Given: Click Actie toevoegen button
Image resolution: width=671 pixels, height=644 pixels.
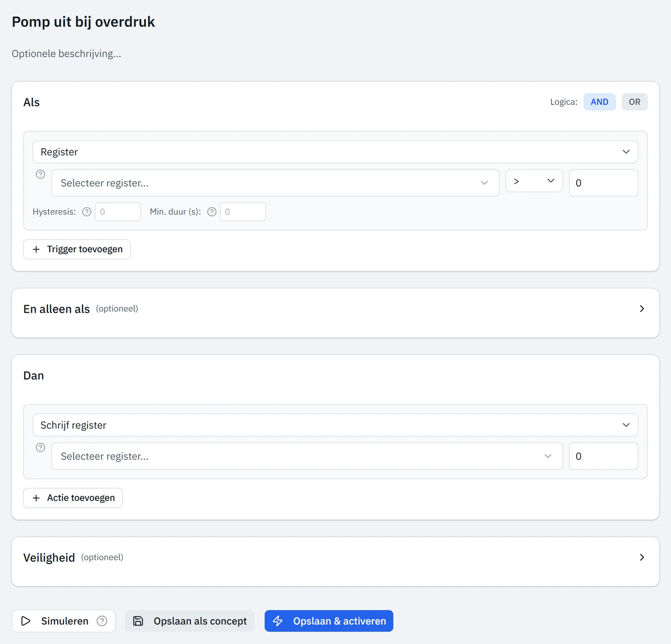Looking at the screenshot, I should coord(73,498).
